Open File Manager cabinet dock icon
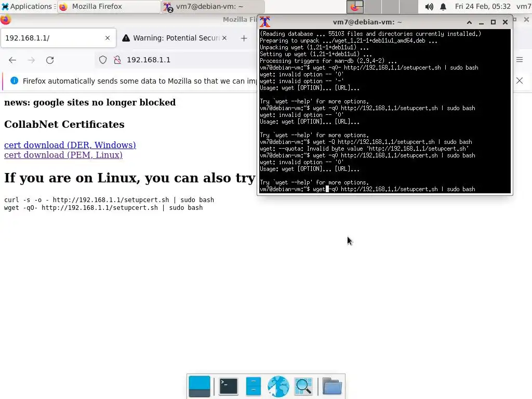The width and height of the screenshot is (532, 399). (254, 387)
